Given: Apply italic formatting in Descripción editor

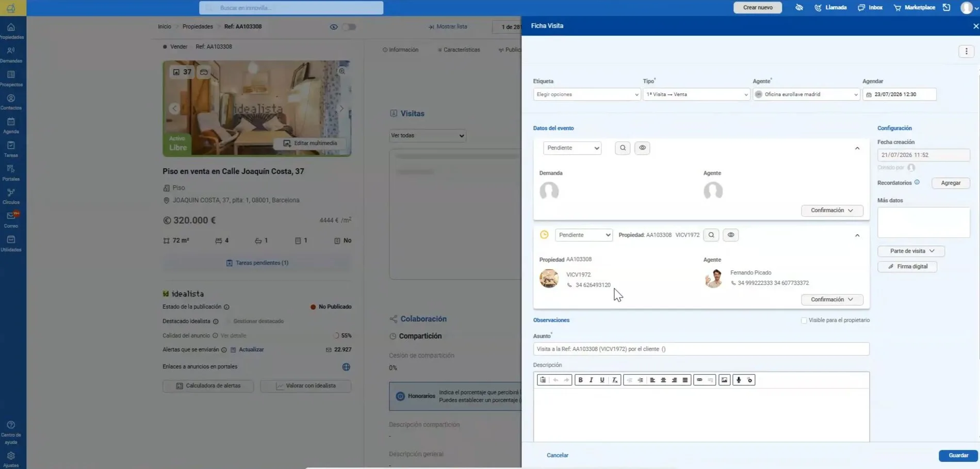Looking at the screenshot, I should click(591, 380).
